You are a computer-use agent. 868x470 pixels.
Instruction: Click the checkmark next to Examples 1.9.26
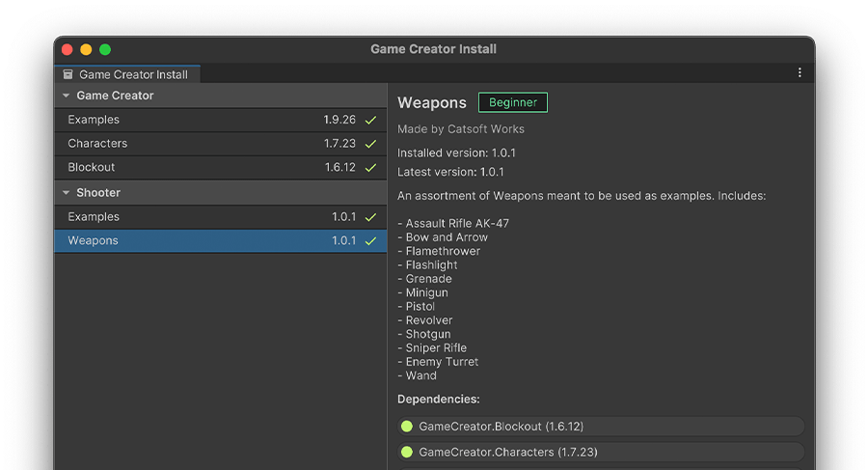(371, 120)
